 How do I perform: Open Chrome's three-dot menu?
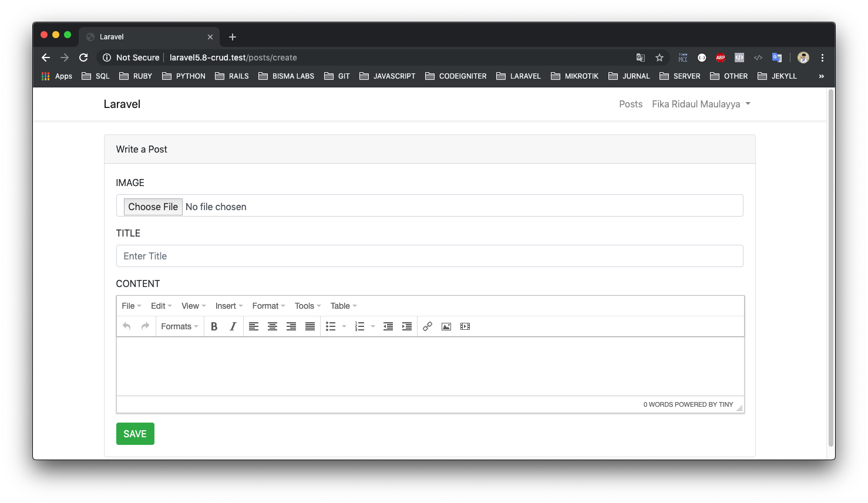(x=822, y=58)
